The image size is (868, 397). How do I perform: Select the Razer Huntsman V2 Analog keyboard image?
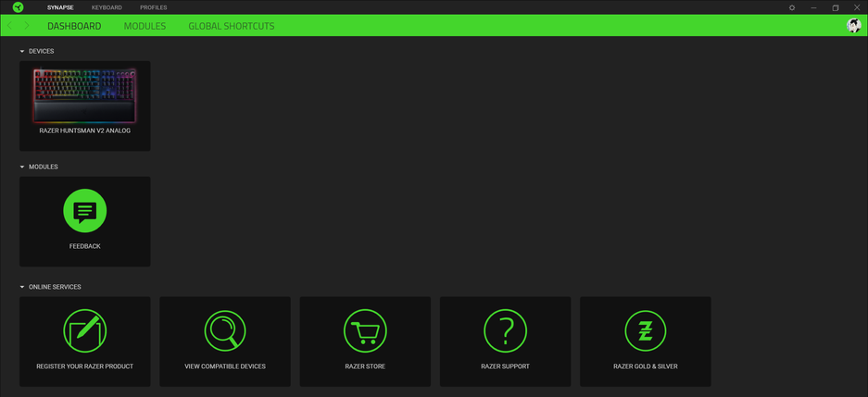pos(84,95)
